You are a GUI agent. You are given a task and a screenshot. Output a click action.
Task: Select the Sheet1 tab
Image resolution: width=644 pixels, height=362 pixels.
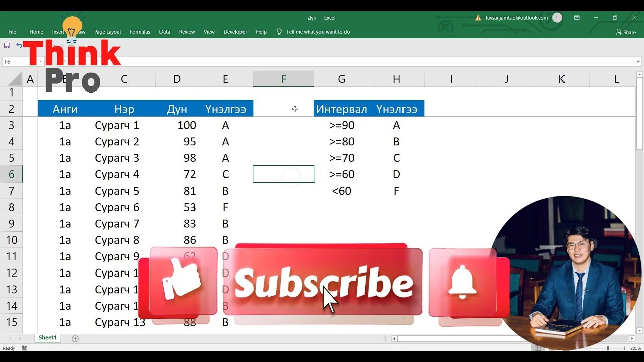[x=48, y=338]
